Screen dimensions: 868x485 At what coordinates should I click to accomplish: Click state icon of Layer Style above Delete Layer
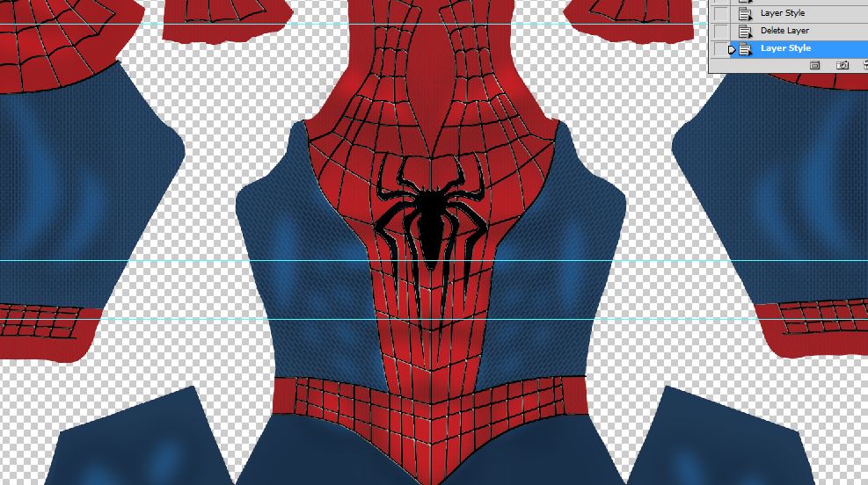pos(746,13)
